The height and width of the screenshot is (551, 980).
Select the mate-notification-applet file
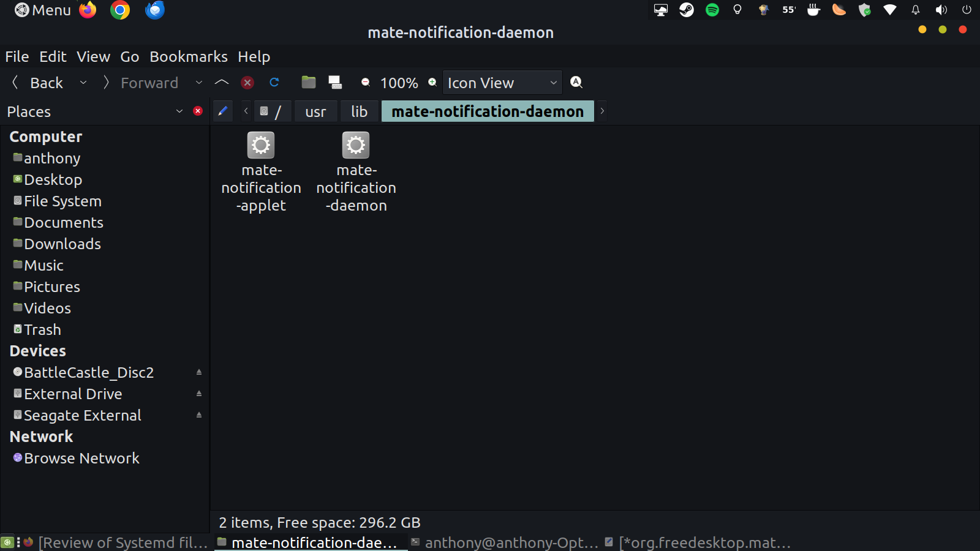(x=261, y=172)
